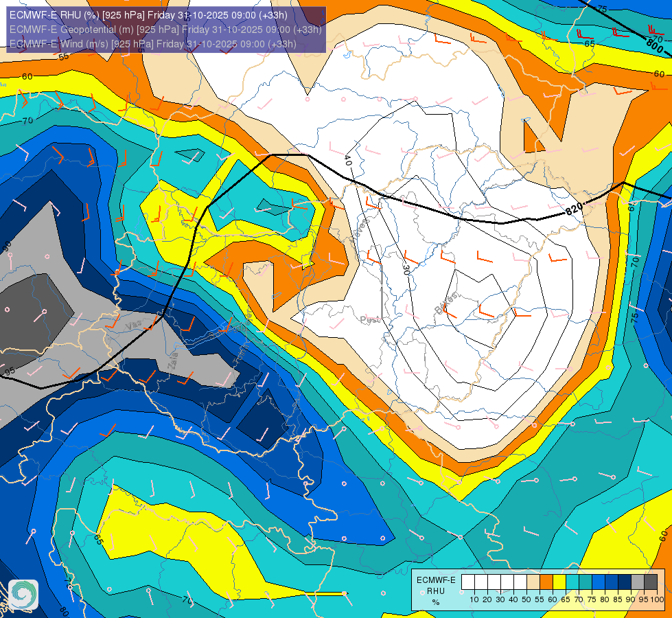Click the navy 85-90 legend swatch
Viewport: 672px width, 618px height.
(x=625, y=582)
